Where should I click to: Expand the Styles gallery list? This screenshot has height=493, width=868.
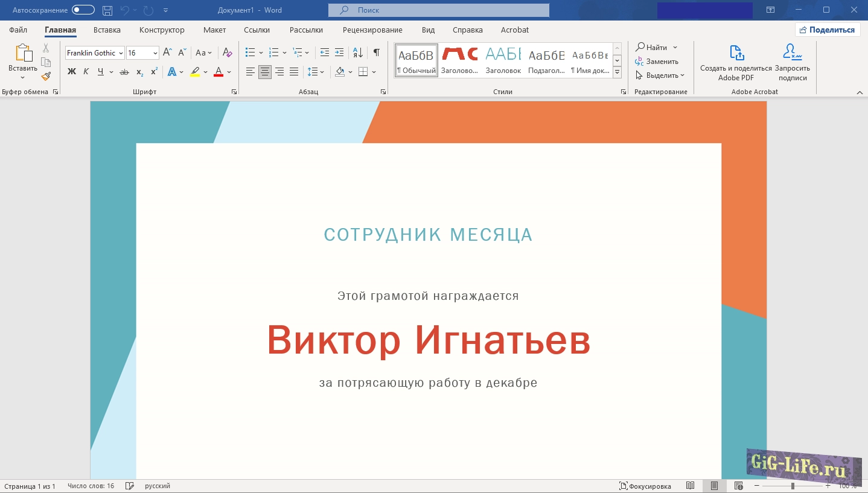pyautogui.click(x=617, y=72)
